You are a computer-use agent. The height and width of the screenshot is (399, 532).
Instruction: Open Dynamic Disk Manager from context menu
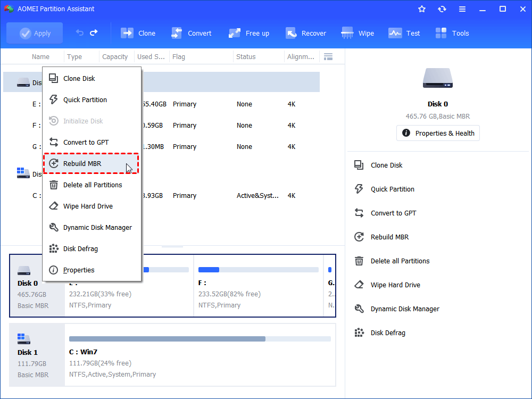(x=92, y=227)
